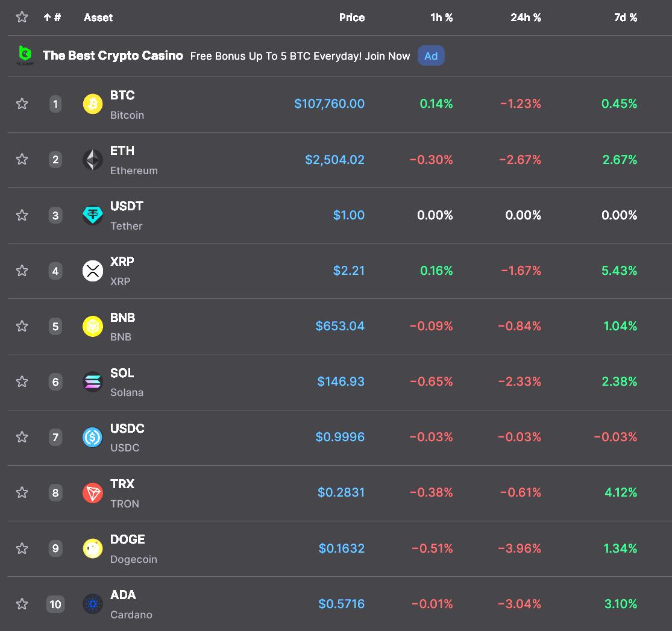Screen dimensions: 672x631
Task: Favorite Dogecoin using its star
Action: [x=22, y=548]
